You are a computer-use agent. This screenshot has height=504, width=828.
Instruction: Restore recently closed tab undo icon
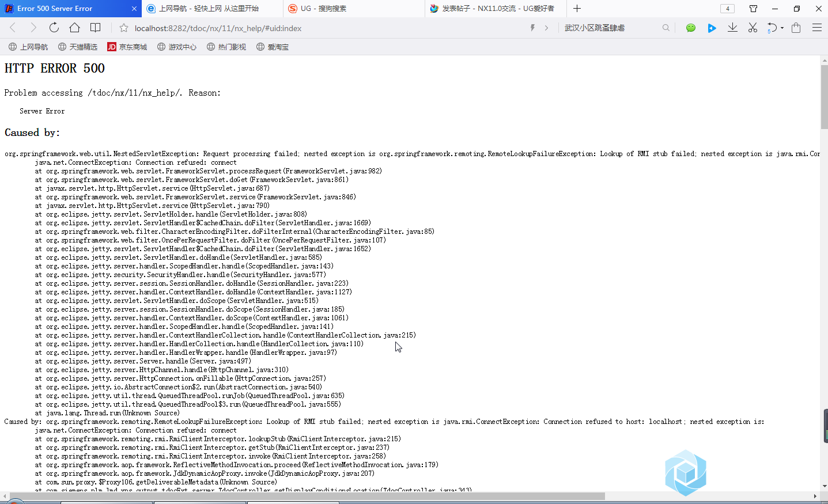772,28
